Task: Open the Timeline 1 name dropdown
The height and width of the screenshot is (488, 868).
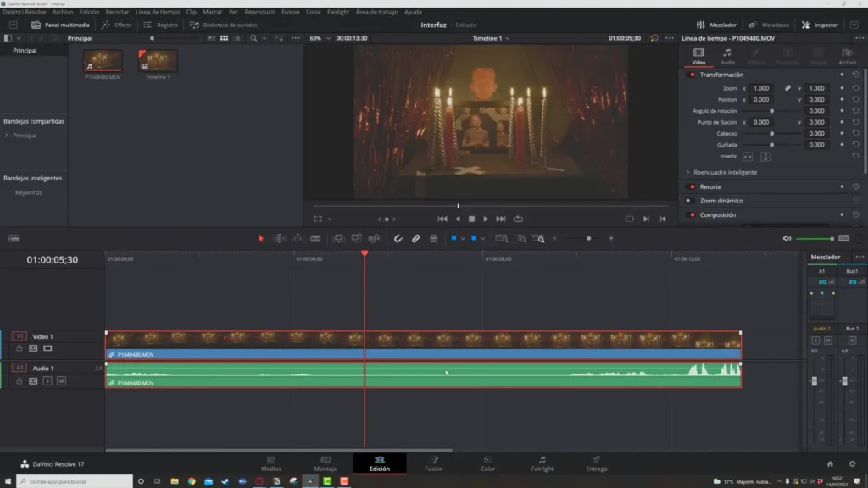Action: tap(491, 38)
